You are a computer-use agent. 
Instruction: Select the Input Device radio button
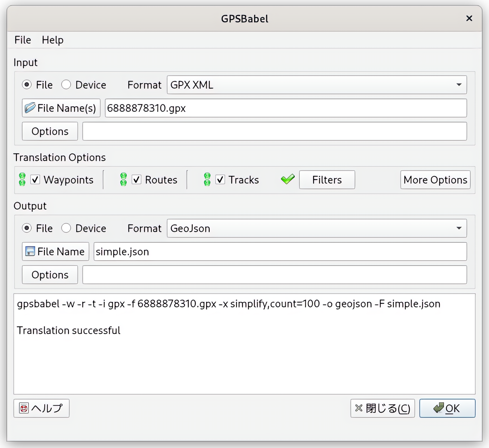[66, 85]
